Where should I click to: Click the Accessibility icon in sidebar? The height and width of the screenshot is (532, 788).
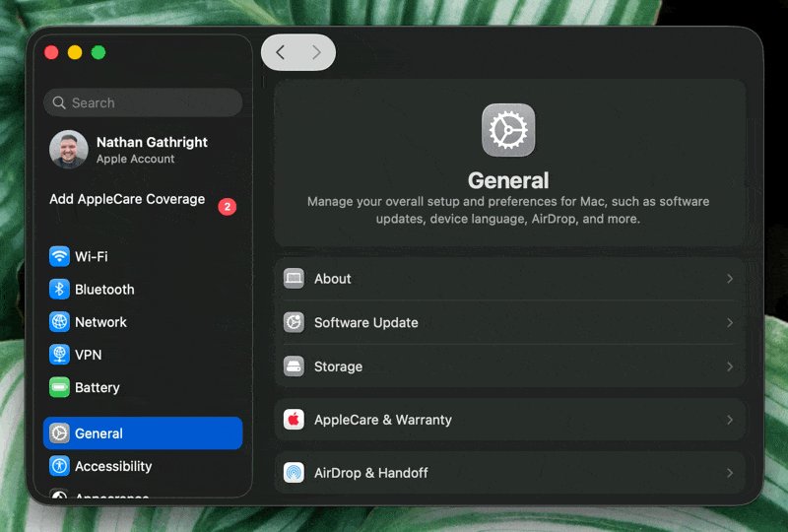[59, 466]
